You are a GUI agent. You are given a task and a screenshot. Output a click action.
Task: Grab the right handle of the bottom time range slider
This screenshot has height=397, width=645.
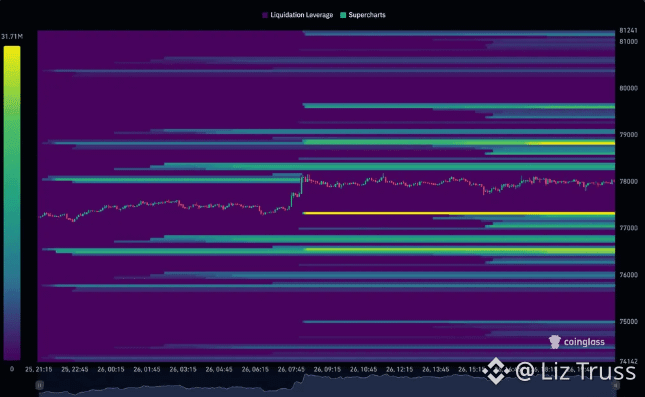(616, 385)
